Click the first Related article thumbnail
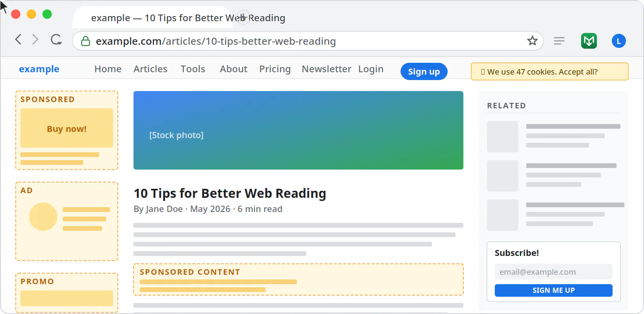 [x=503, y=137]
